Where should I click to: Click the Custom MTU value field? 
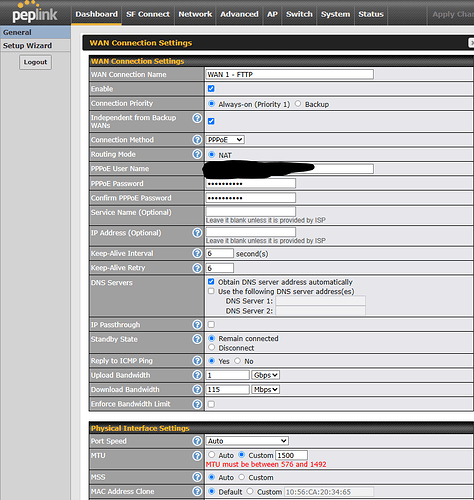pos(291,455)
